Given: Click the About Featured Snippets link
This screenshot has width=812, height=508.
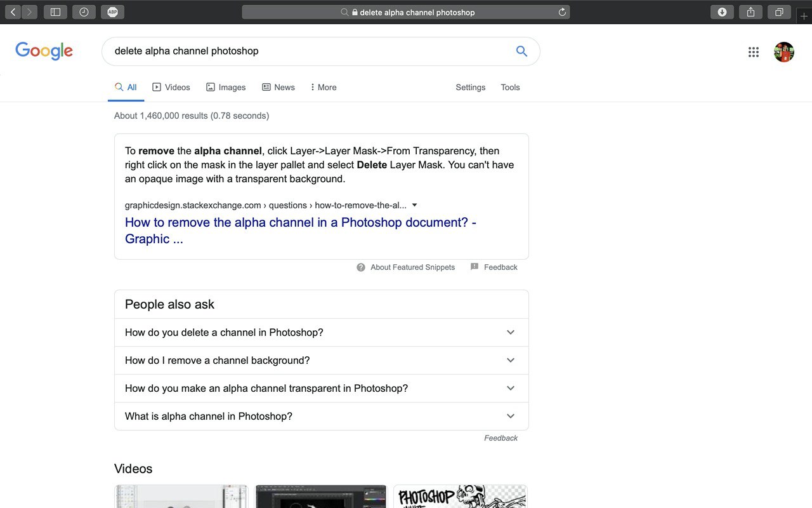Looking at the screenshot, I should [412, 267].
